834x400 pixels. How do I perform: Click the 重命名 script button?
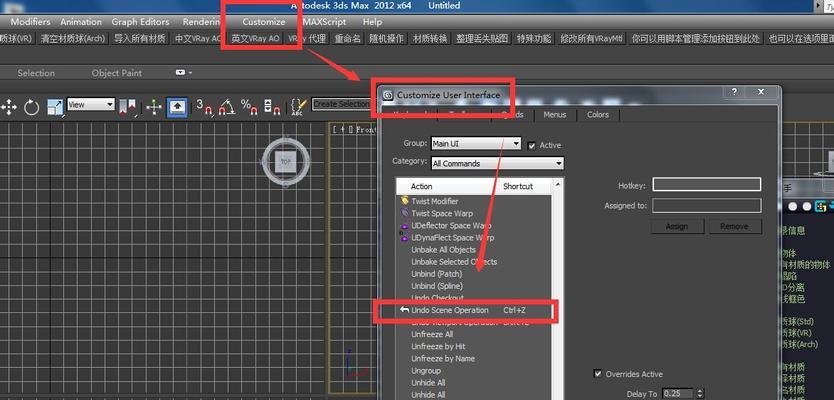(x=347, y=39)
